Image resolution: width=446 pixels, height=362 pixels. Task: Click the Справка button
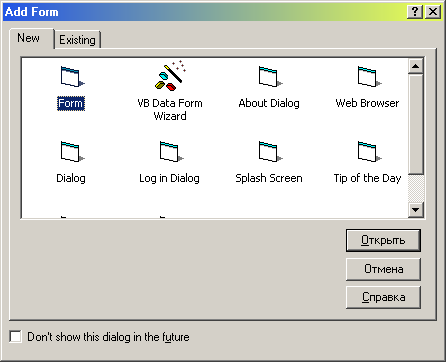click(383, 297)
